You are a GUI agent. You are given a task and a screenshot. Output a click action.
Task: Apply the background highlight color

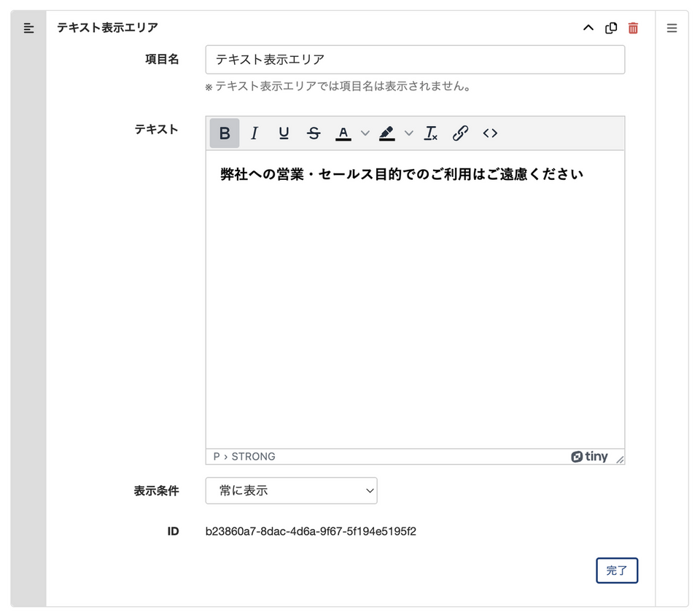click(387, 133)
